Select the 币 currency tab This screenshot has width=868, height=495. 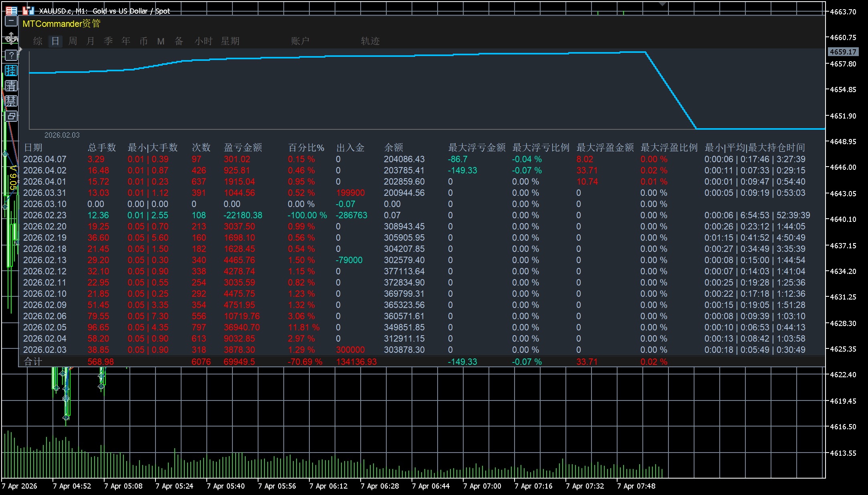[x=143, y=41]
